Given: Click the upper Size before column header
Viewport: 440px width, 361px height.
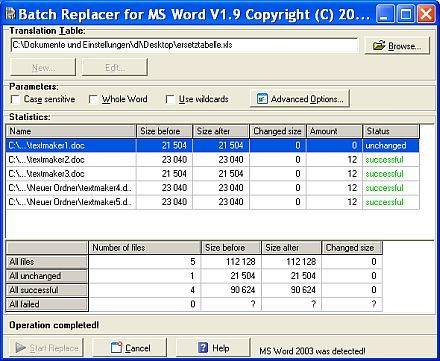Looking at the screenshot, I should [164, 131].
